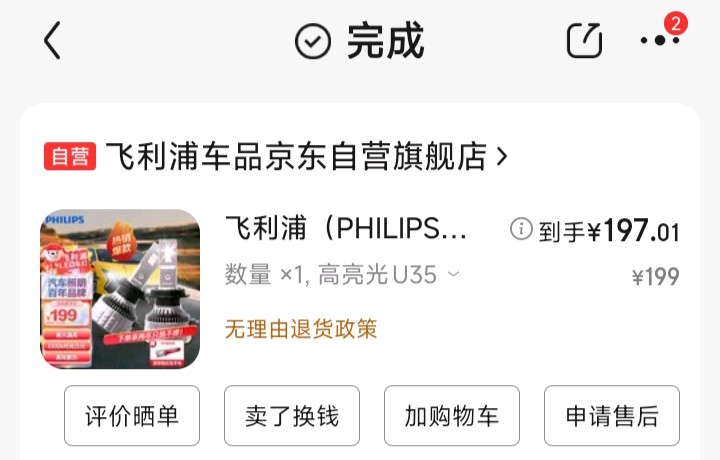Viewport: 720px width, 460px height.
Task: View the 无理由退货政策 link
Action: tap(301, 329)
